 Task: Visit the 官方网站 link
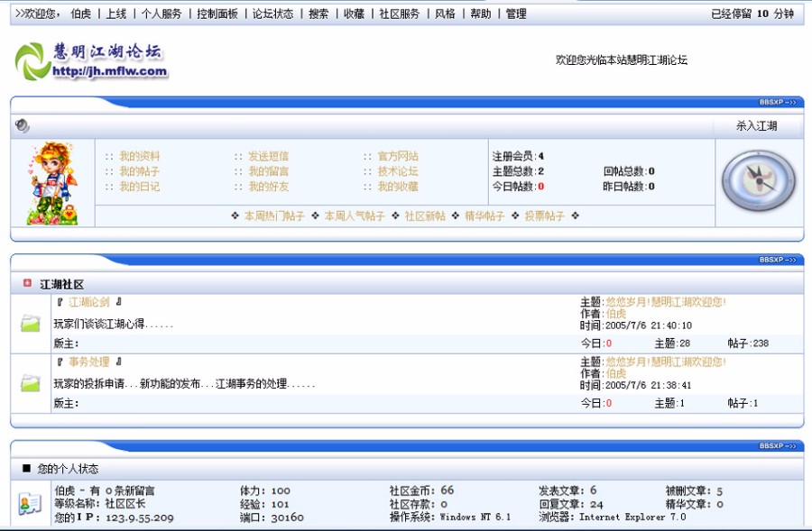[398, 156]
